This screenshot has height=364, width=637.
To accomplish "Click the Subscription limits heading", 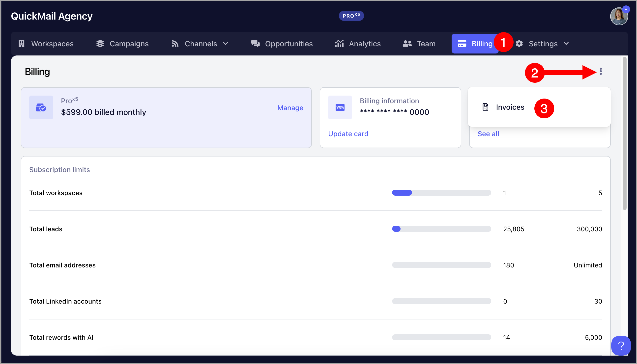I will (x=59, y=170).
